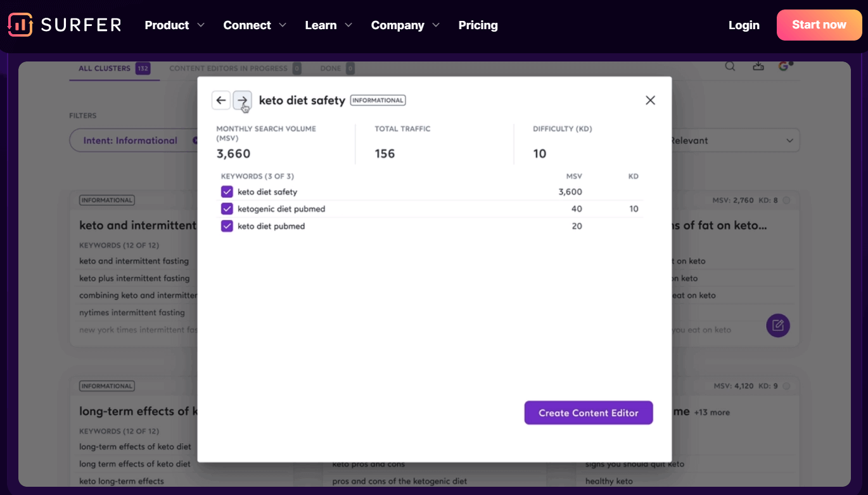Click the search magnifier icon
The width and height of the screenshot is (868, 495).
click(730, 67)
